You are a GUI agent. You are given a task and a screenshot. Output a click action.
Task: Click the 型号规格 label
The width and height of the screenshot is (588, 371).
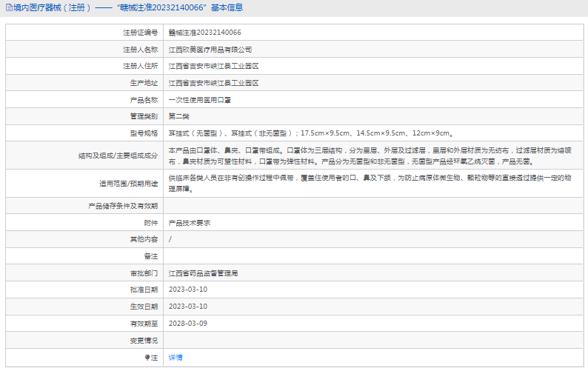(144, 133)
